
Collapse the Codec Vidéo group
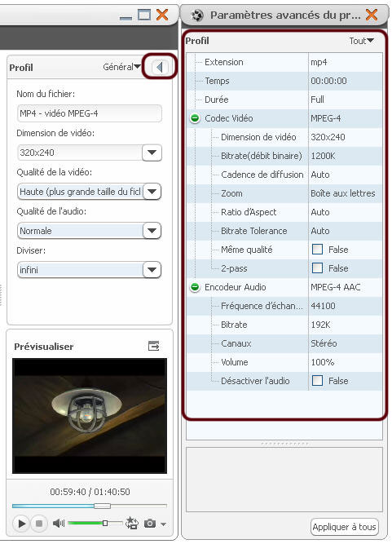[x=195, y=118]
